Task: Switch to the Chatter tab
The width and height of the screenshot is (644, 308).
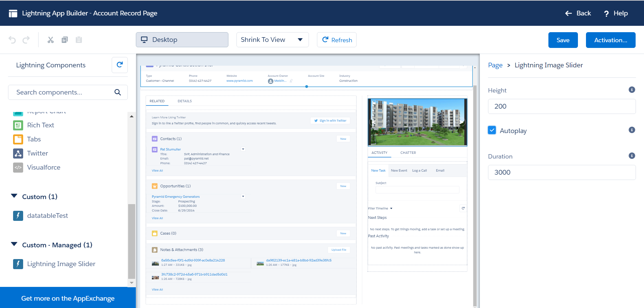Action: pos(408,153)
